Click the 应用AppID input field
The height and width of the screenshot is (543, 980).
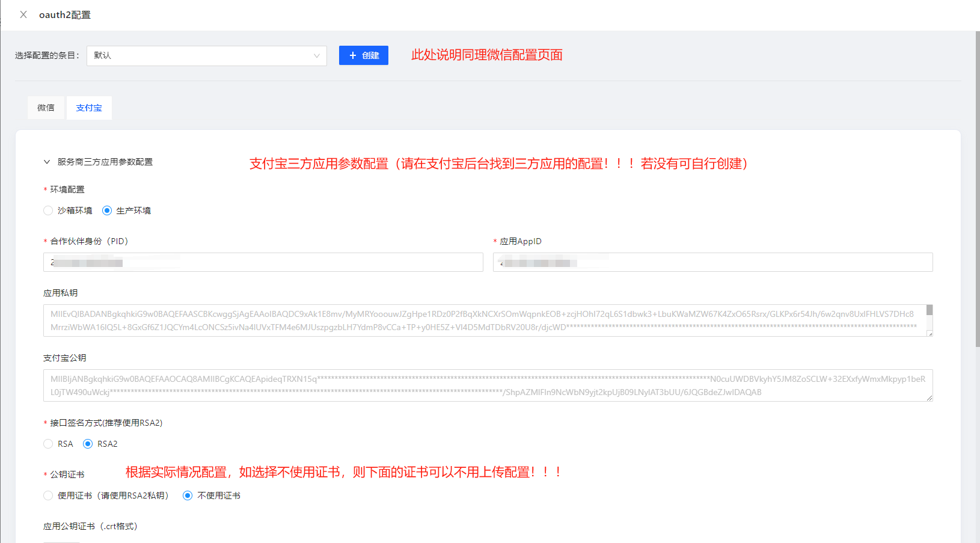pos(712,262)
